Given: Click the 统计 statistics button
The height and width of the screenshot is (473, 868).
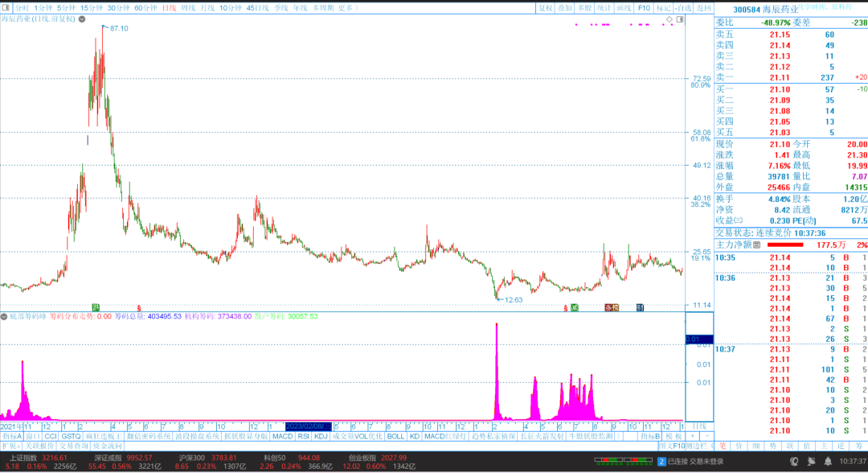Looking at the screenshot, I should tap(604, 8).
